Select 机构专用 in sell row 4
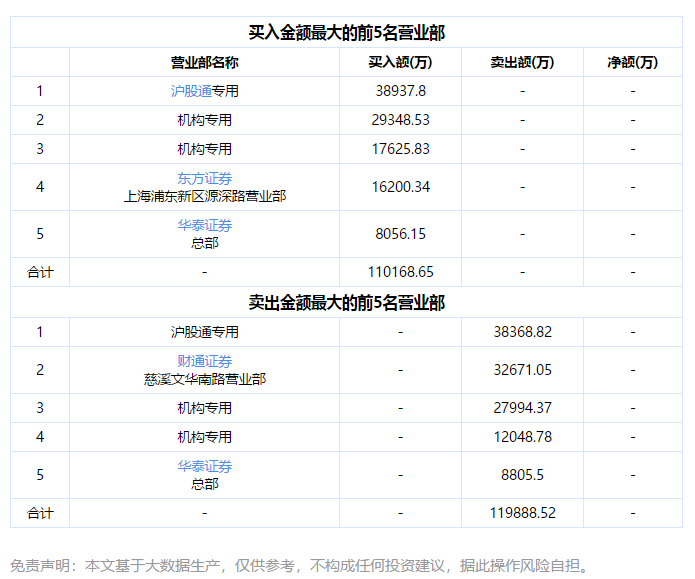The width and height of the screenshot is (695, 579). tap(205, 437)
